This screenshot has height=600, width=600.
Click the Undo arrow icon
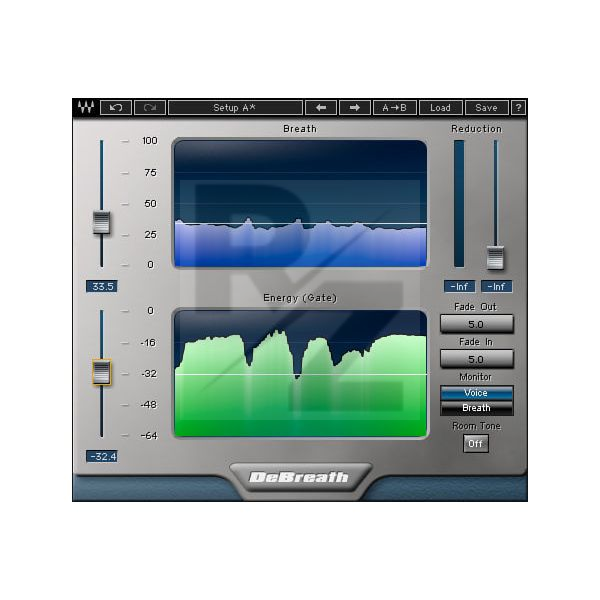116,108
